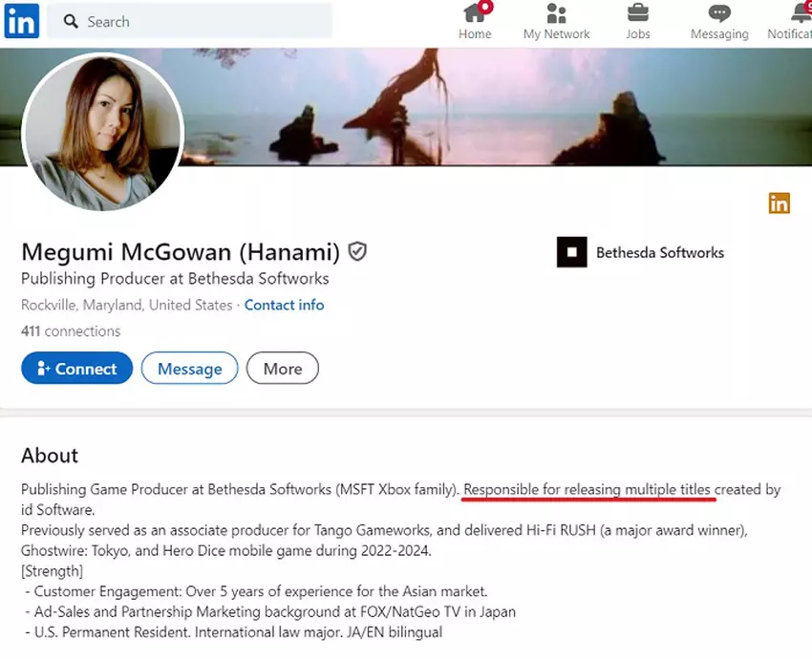This screenshot has width=812, height=660.
Task: Click the magnifying glass search icon
Action: pos(70,21)
